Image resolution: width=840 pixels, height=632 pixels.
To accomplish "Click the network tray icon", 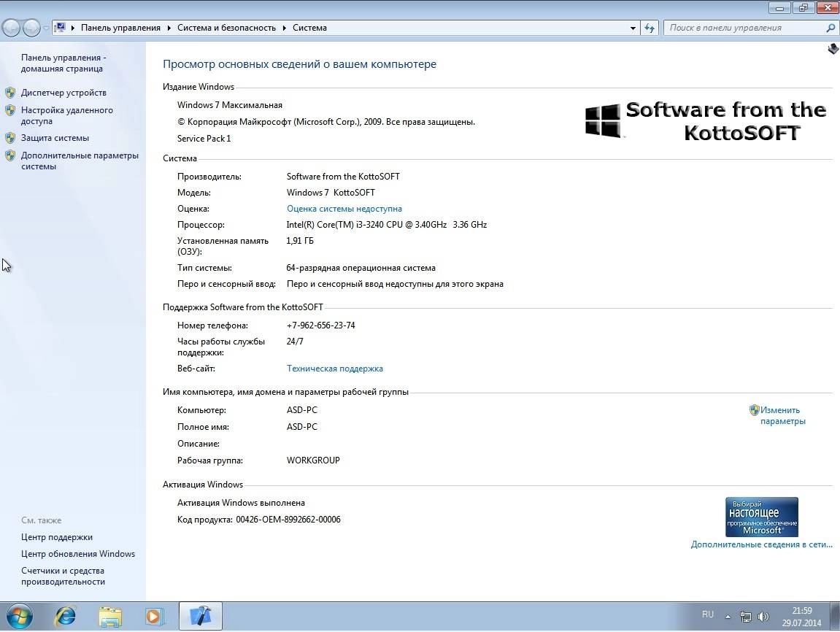I will pyautogui.click(x=745, y=617).
